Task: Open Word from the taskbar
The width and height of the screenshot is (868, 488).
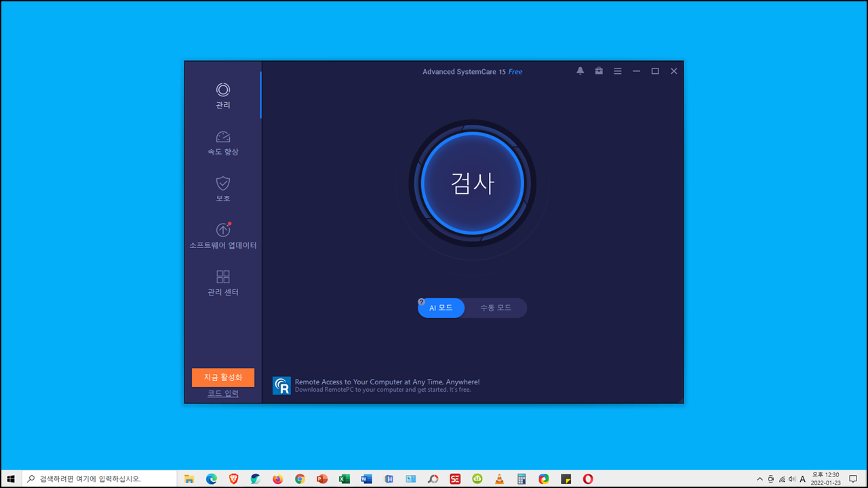Action: click(367, 479)
